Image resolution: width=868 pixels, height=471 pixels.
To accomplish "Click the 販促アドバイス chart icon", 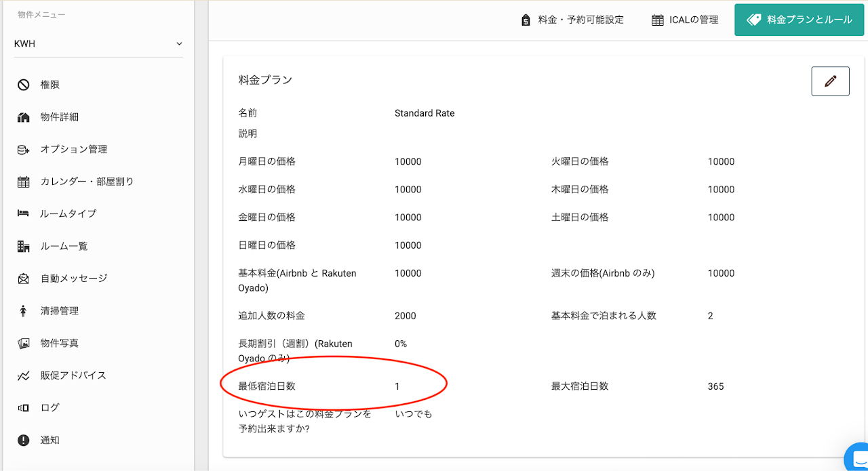I will click(24, 375).
